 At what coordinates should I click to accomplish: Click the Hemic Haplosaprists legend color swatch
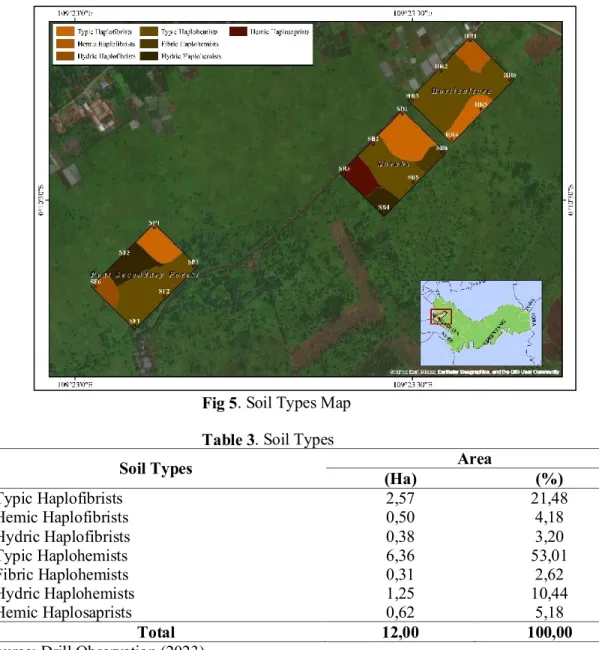tap(238, 32)
